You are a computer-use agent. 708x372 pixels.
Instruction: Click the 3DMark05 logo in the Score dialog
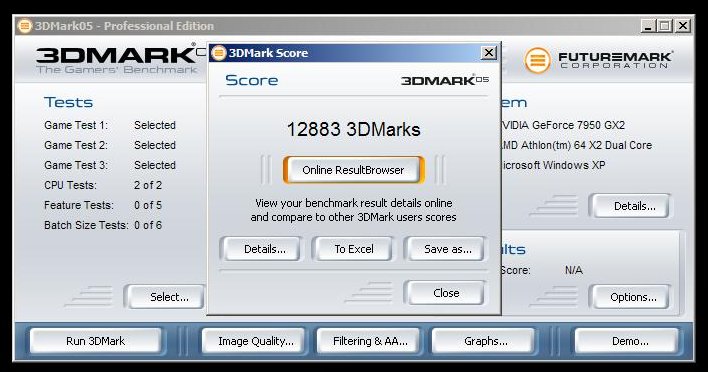click(445, 80)
